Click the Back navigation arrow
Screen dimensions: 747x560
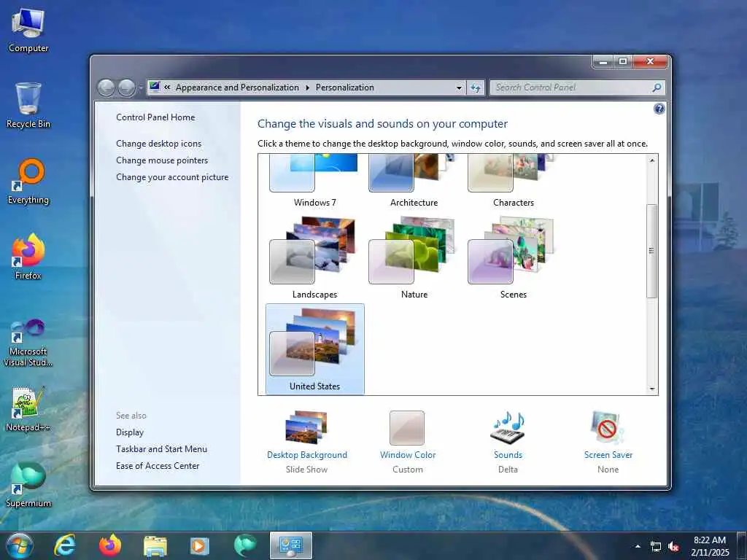pos(107,87)
